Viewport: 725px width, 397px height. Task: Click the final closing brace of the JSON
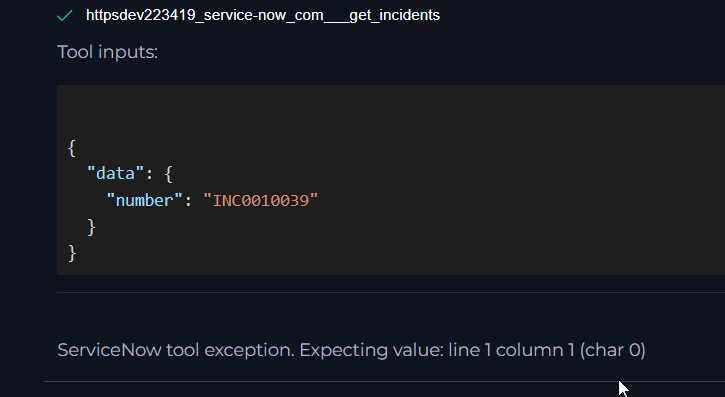[72, 254]
